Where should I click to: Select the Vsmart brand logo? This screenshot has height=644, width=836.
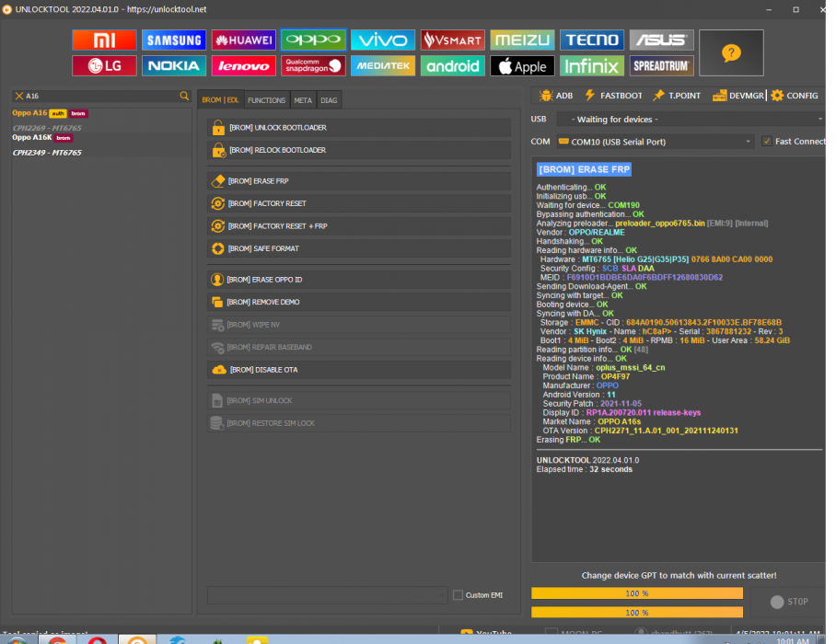453,40
